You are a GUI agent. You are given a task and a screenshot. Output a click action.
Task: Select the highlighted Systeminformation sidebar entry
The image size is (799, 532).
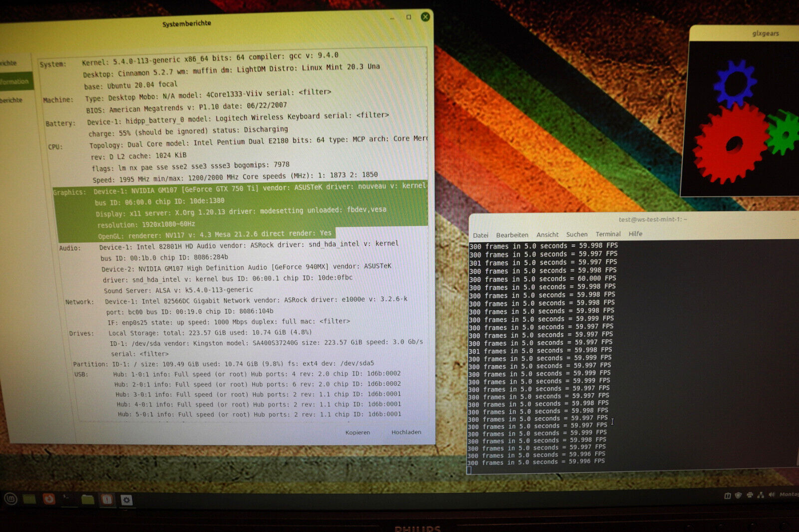(x=16, y=81)
